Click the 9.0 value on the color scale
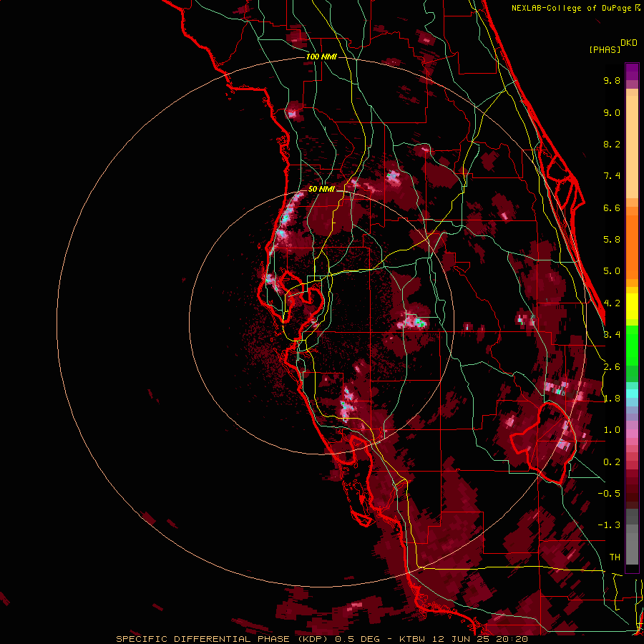Viewport: 644px width, 644px height. [x=612, y=112]
